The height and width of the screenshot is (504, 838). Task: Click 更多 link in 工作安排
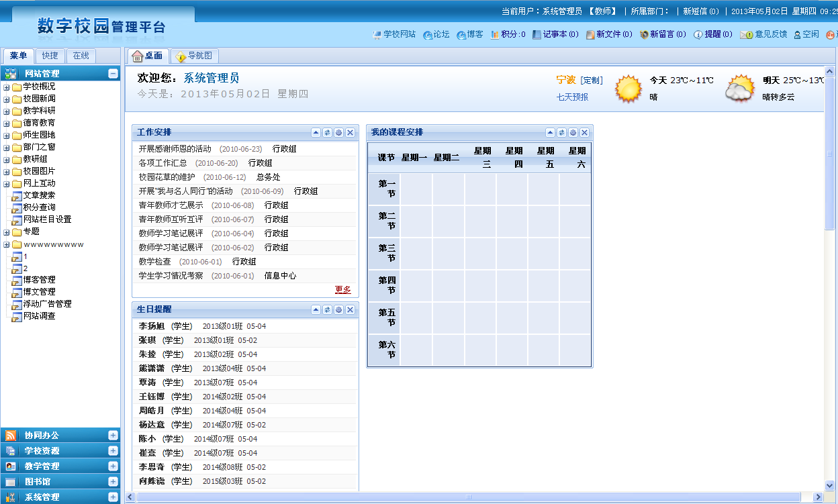[343, 290]
